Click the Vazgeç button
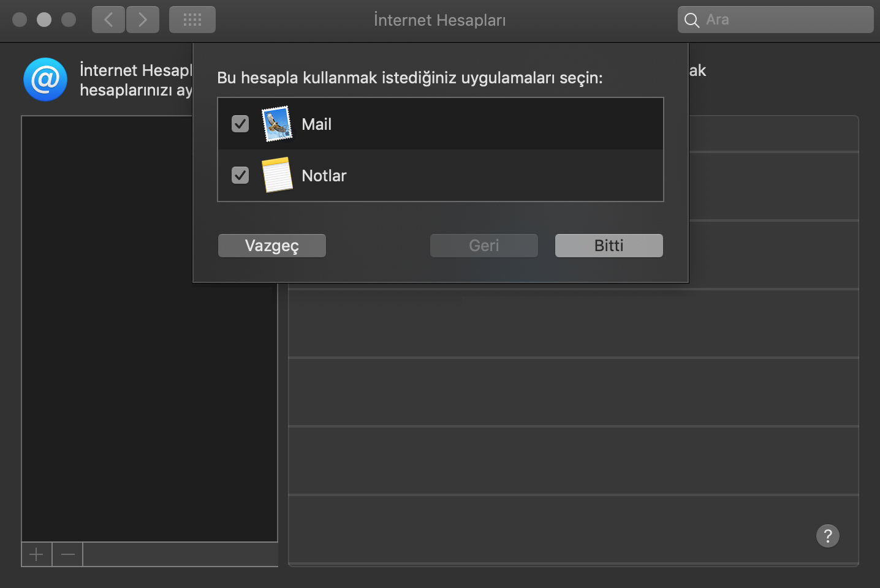Viewport: 880px width, 588px height. (271, 245)
